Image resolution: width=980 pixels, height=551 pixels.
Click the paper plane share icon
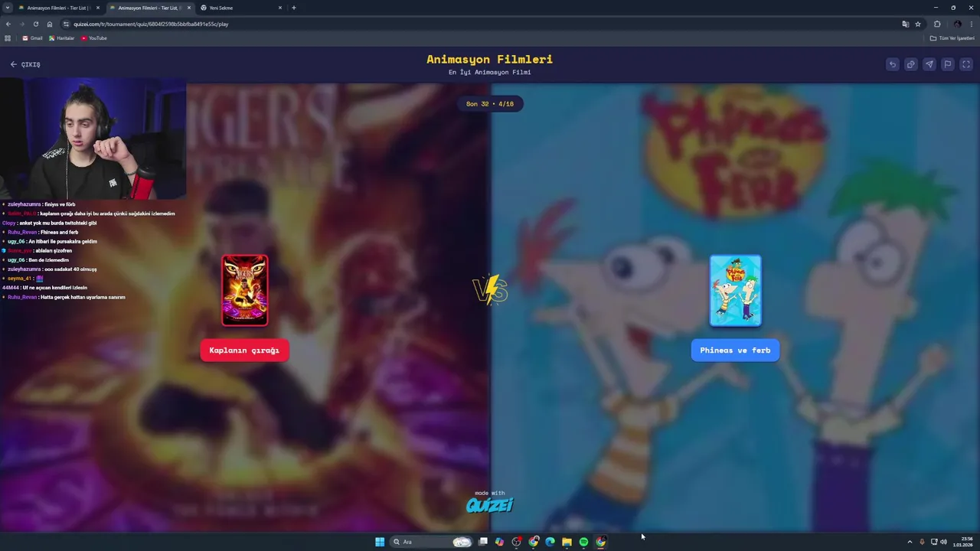point(929,64)
